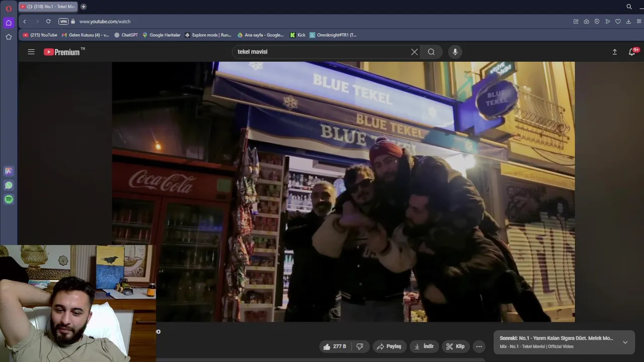Open YouTube create/upload button

(614, 52)
